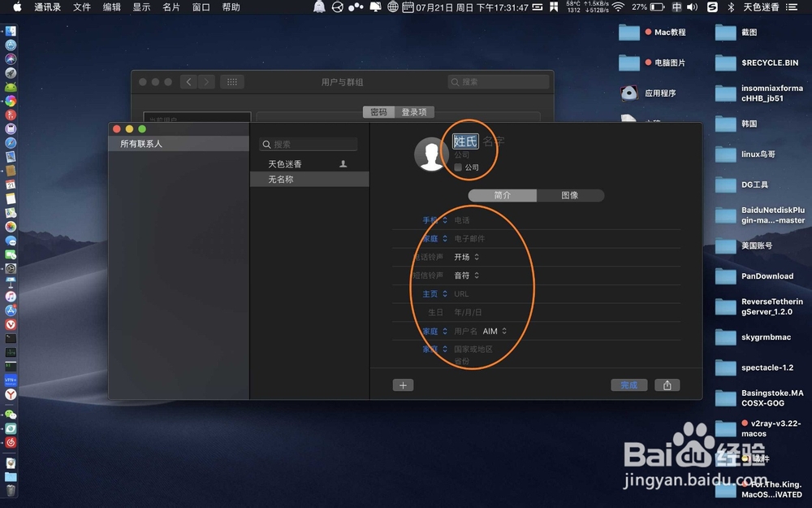Open Bluetooth menu in menu bar
812x508 pixels.
pyautogui.click(x=731, y=7)
